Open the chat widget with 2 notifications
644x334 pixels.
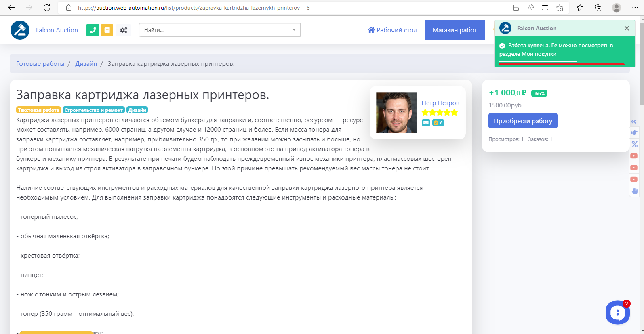(617, 312)
